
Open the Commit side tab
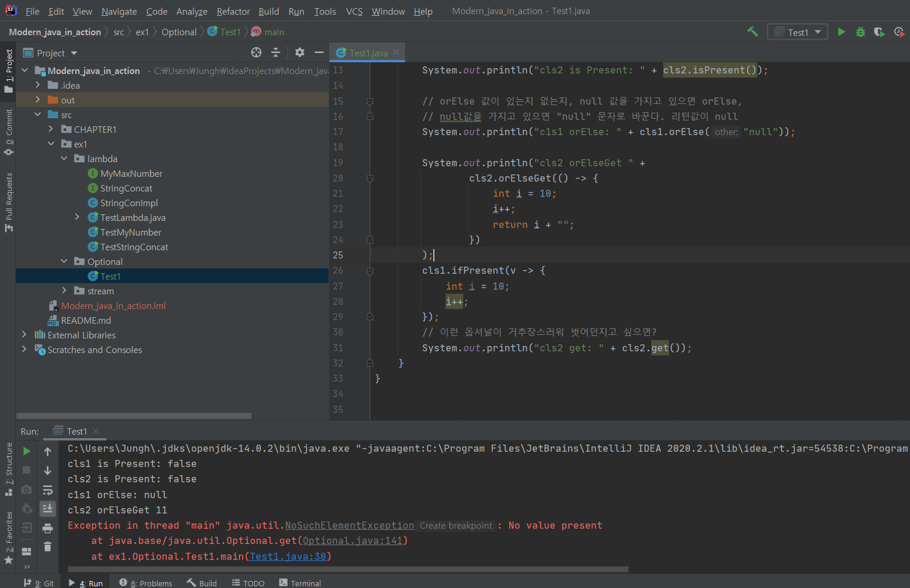point(8,132)
